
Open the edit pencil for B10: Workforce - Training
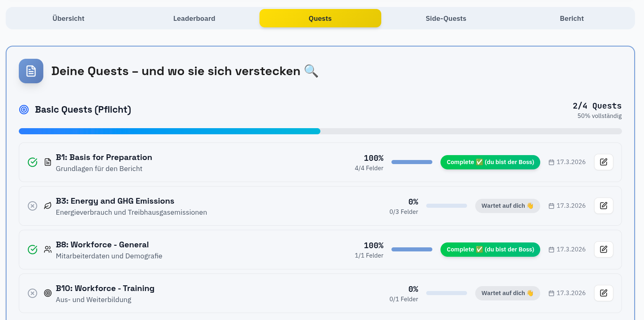[604, 293]
